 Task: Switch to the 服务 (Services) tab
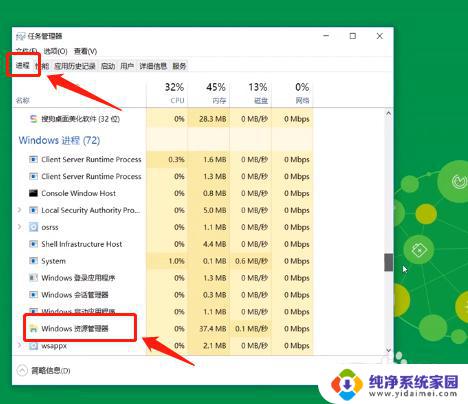179,66
